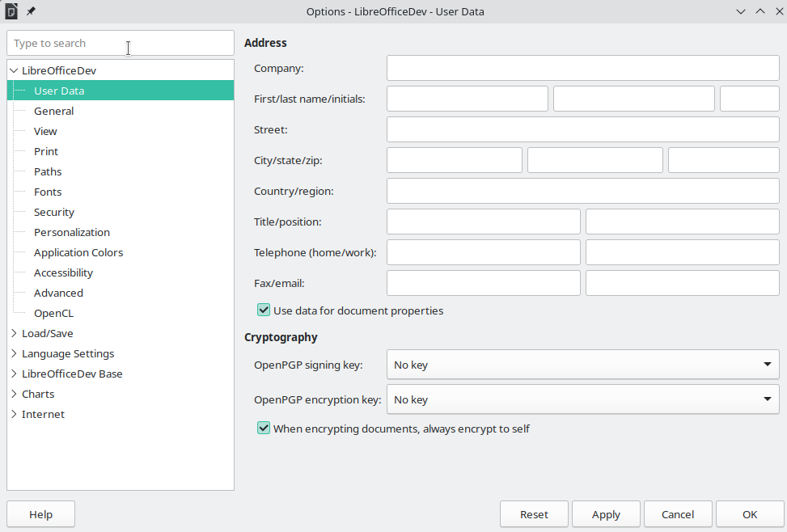Image resolution: width=787 pixels, height=532 pixels.
Task: Click the Position input field
Action: (682, 222)
